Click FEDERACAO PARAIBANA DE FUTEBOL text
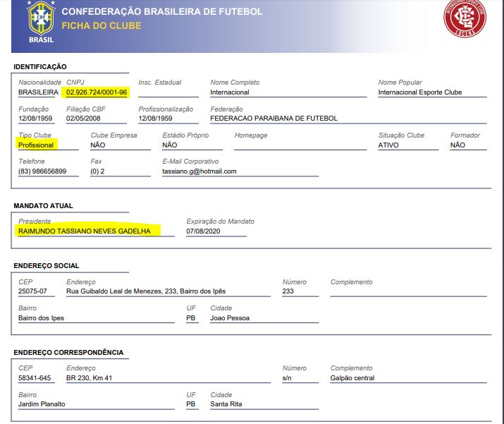Screen dimensions: 504x424 coord(273,119)
